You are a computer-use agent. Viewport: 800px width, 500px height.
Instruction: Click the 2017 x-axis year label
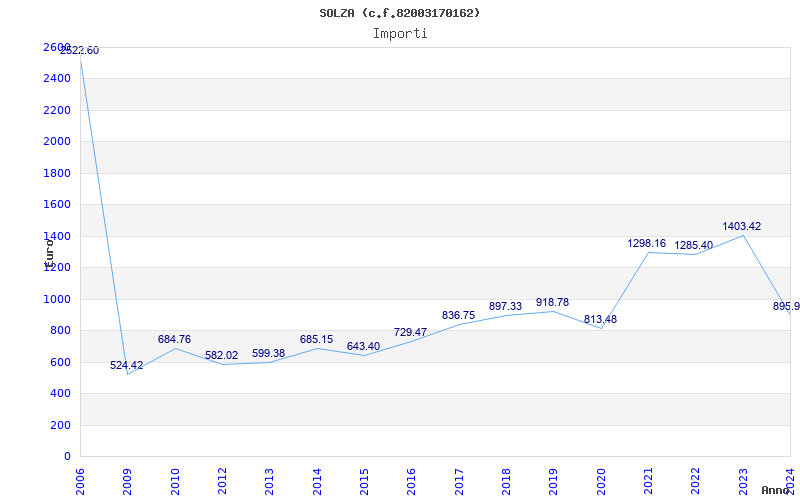[x=459, y=481]
